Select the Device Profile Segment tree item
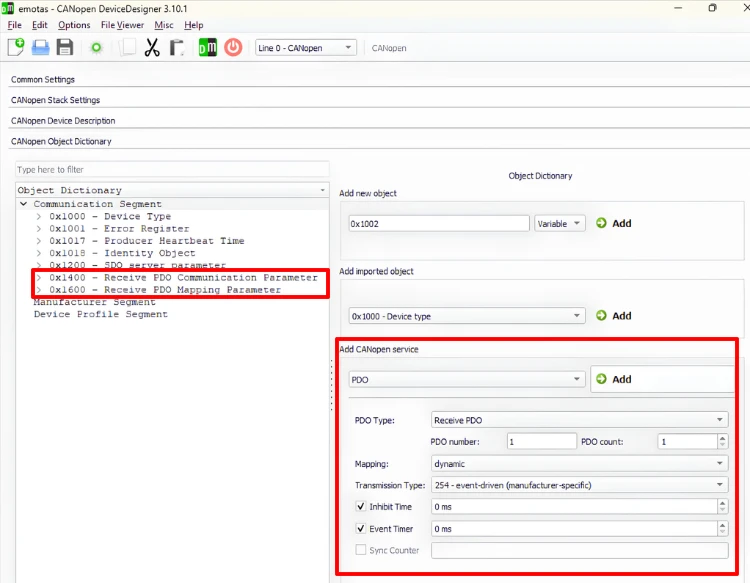This screenshot has width=750, height=583. point(100,314)
